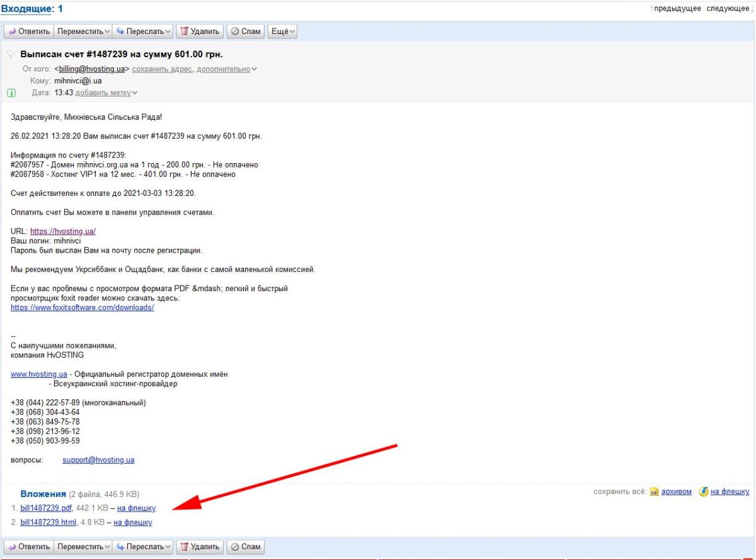Save bill1487239.html на флешку
756x560 pixels.
(x=133, y=522)
